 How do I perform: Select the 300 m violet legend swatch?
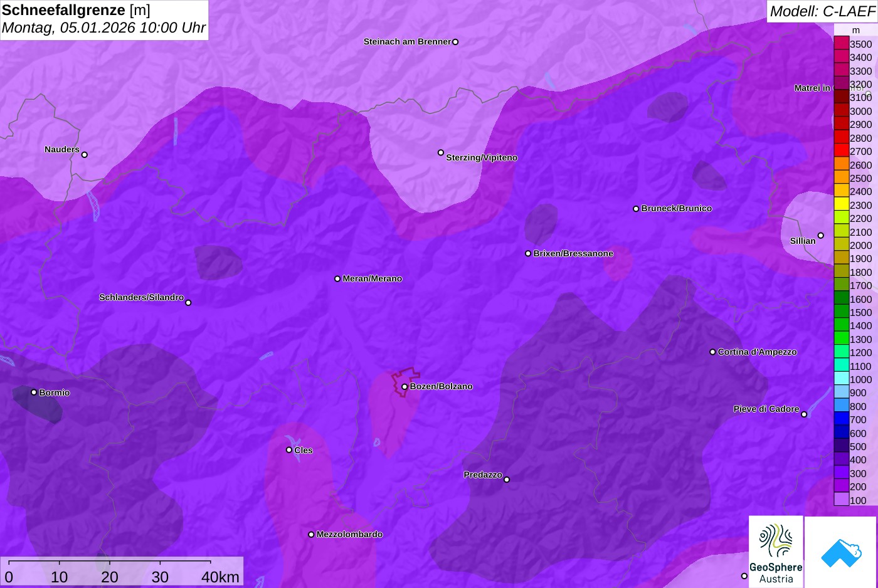pos(841,473)
